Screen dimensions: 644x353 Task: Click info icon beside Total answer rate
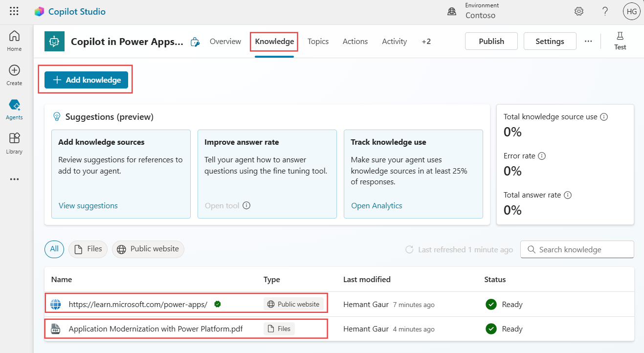[568, 195]
